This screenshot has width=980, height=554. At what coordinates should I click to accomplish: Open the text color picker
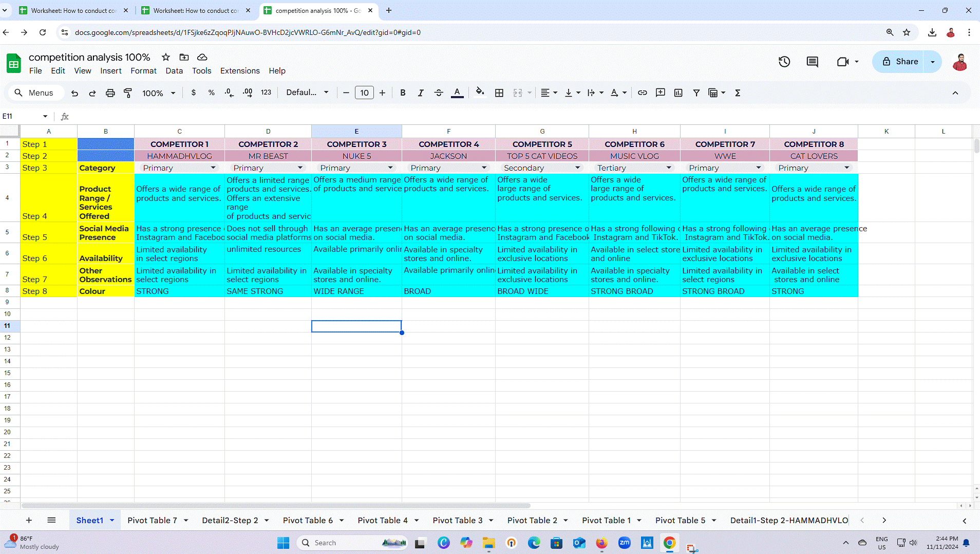coord(457,93)
